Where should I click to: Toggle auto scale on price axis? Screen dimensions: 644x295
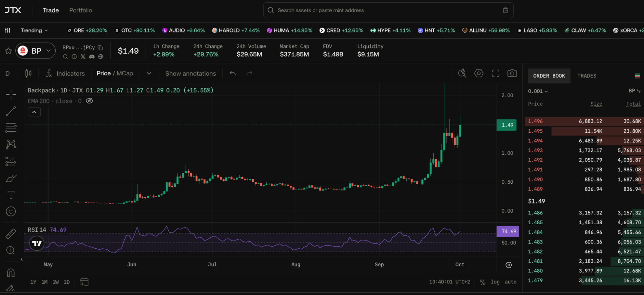pyautogui.click(x=511, y=282)
